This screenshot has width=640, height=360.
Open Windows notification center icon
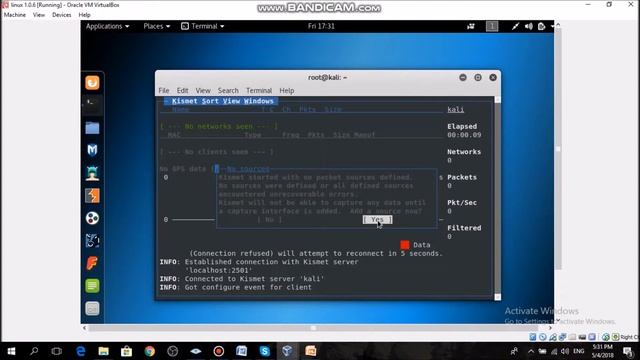tap(629, 351)
